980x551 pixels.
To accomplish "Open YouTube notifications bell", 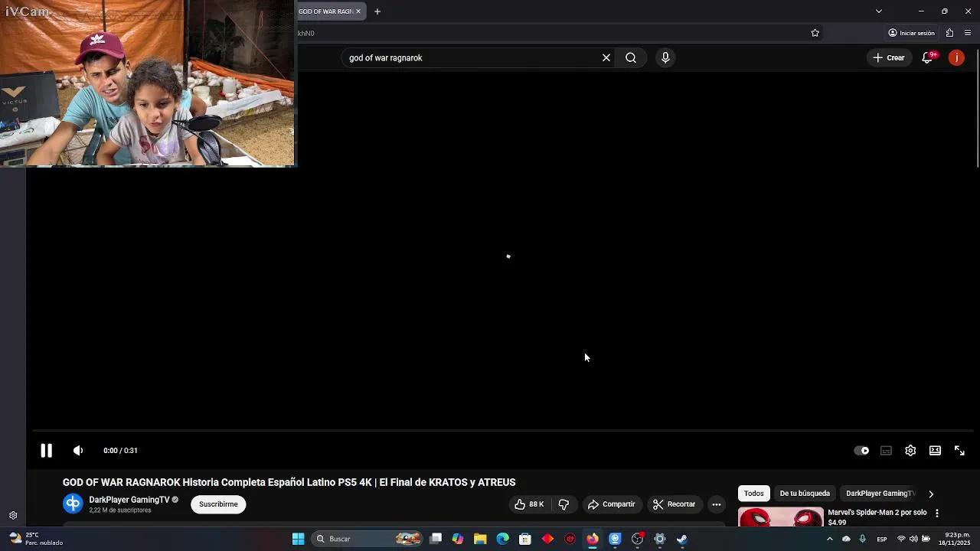I will pyautogui.click(x=927, y=57).
